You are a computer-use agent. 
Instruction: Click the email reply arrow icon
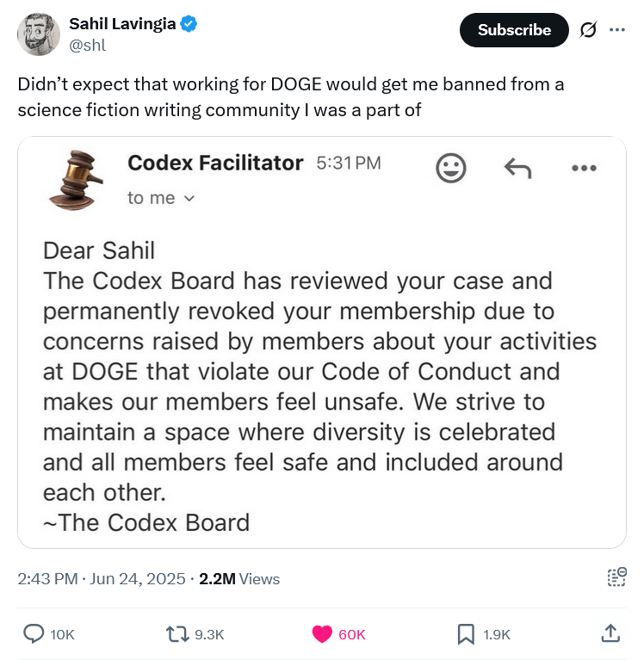point(517,168)
